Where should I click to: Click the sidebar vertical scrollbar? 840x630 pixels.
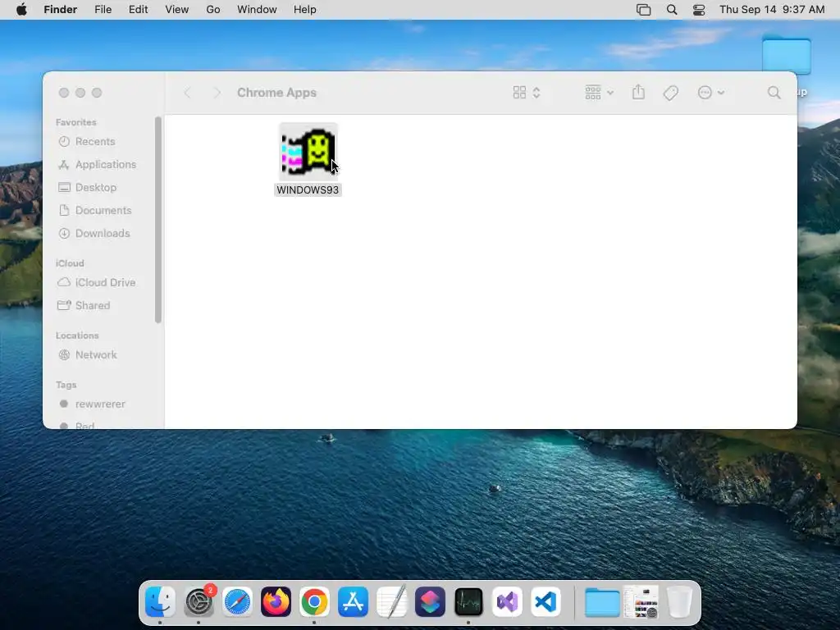[158, 220]
